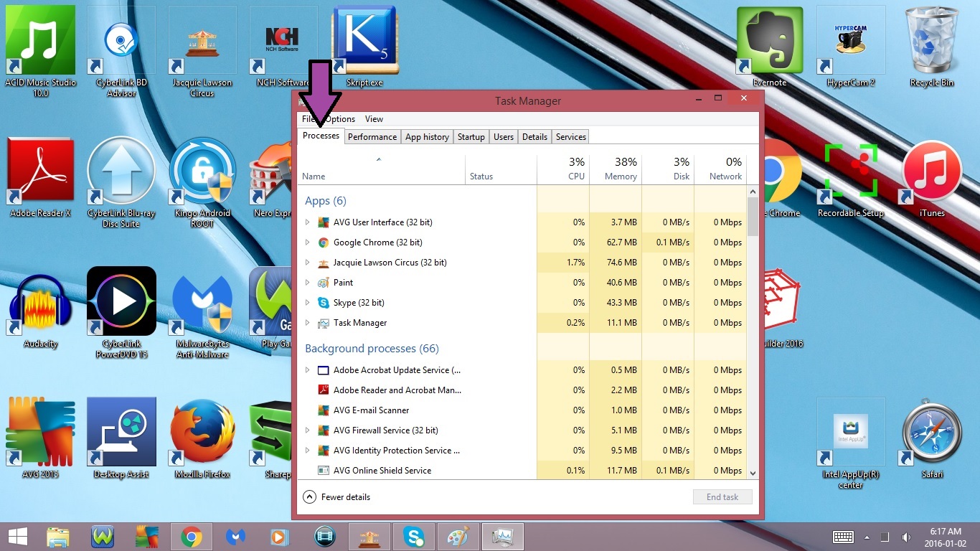Click the taskbar clock showing 6:17 AM
This screenshot has width=980, height=551.
pyautogui.click(x=946, y=537)
